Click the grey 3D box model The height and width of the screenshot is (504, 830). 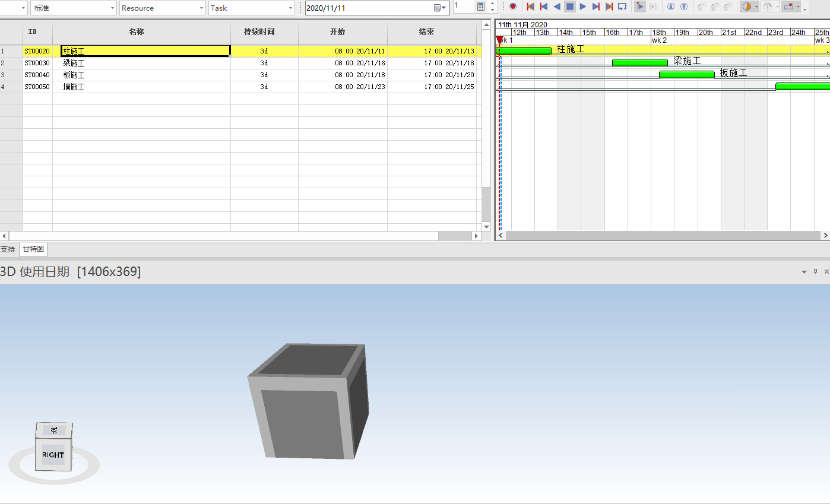click(x=308, y=401)
